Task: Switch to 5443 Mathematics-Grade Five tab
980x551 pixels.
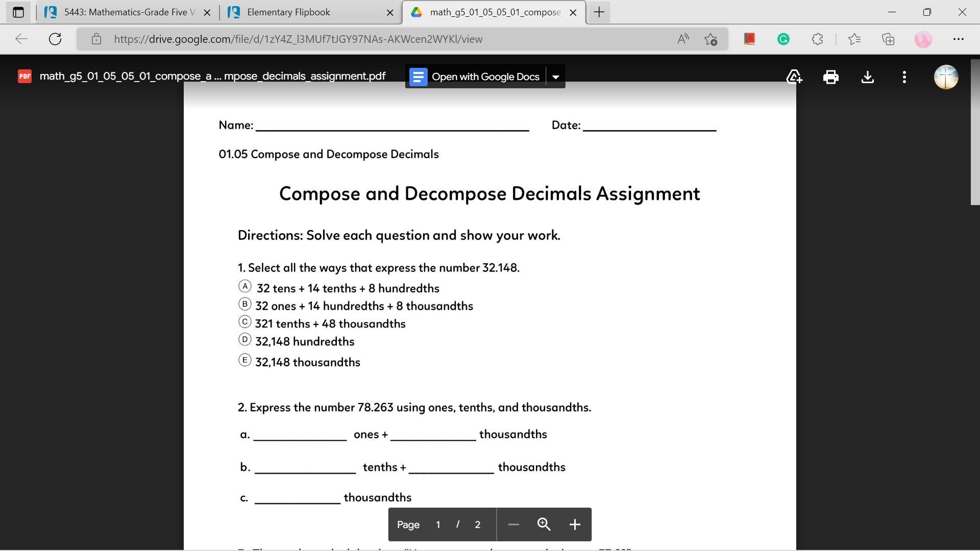Action: point(128,12)
